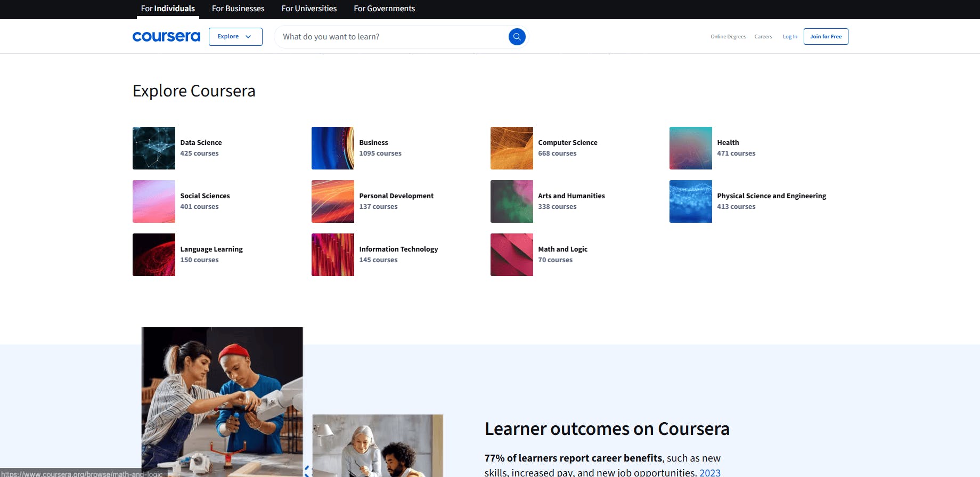Switch to the For Individuals tab

click(168, 9)
